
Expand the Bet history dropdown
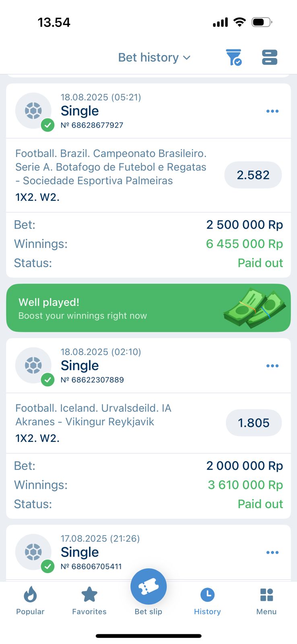[x=154, y=58]
